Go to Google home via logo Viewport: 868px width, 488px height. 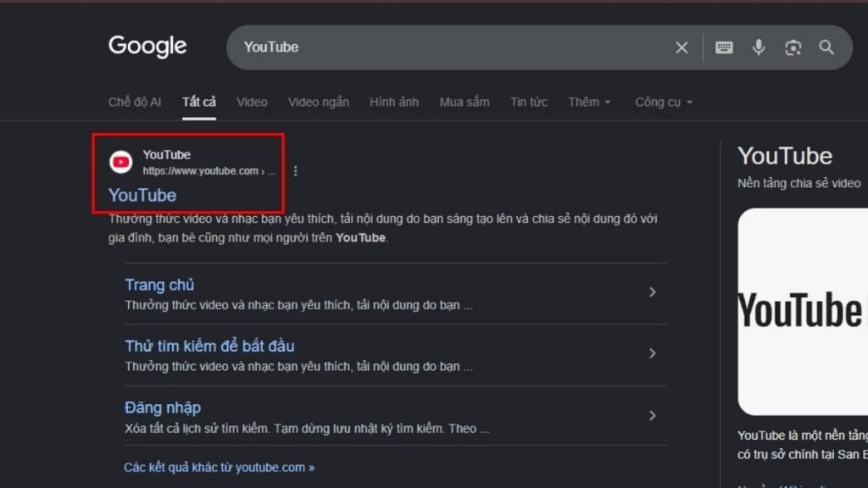147,47
